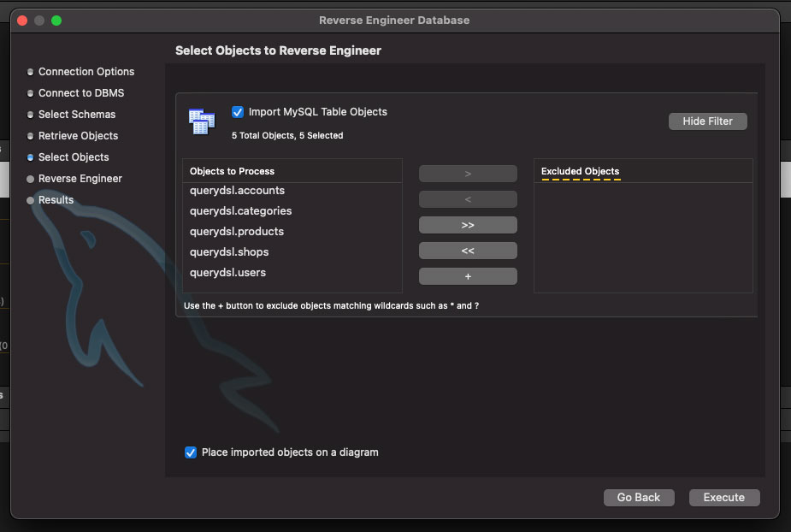
Task: Click the Connect to DBMS step
Action: 81,93
